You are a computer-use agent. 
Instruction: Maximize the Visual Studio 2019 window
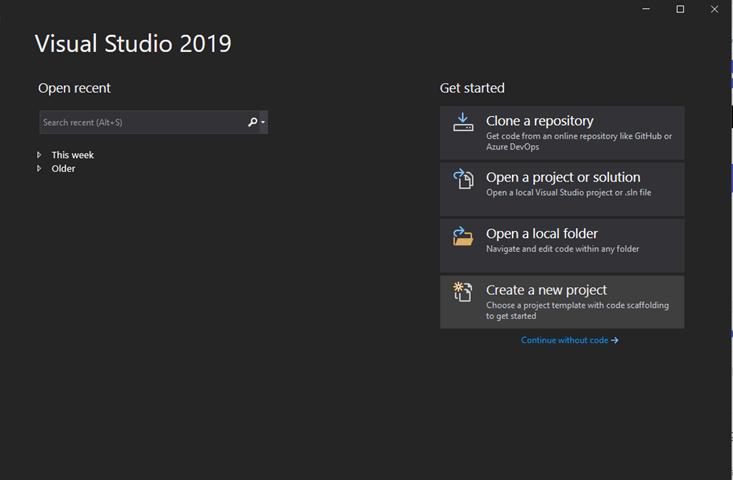(x=680, y=9)
